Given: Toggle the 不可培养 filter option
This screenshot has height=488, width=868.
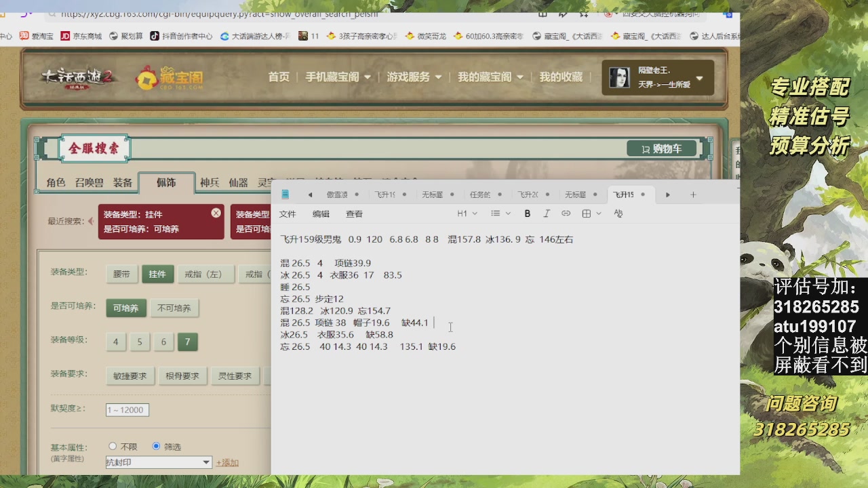Looking at the screenshot, I should 174,308.
